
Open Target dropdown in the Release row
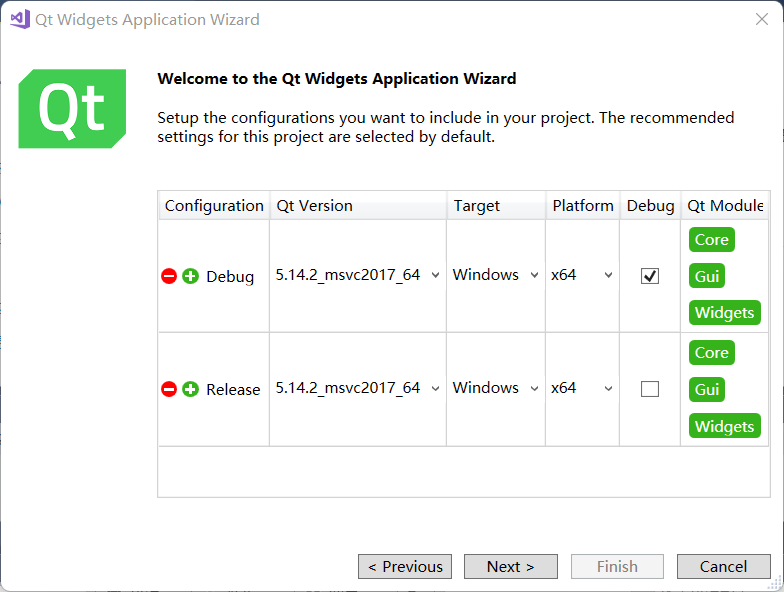pyautogui.click(x=496, y=388)
